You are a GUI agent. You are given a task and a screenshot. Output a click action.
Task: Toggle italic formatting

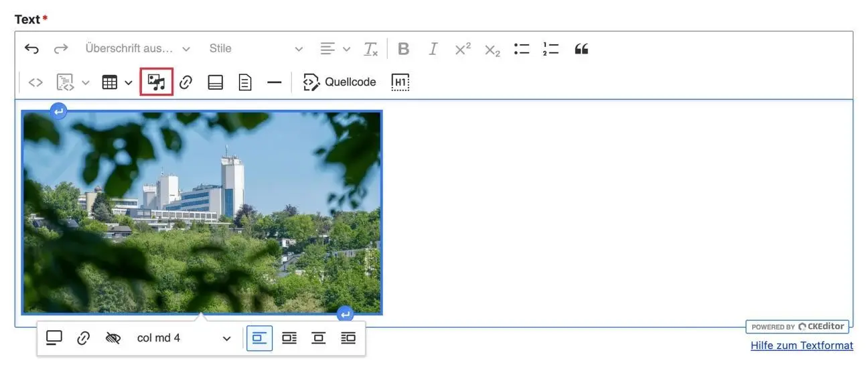[433, 49]
